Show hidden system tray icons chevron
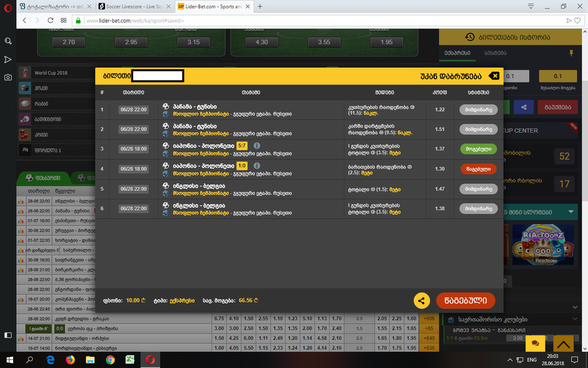588x368 pixels. click(x=510, y=360)
